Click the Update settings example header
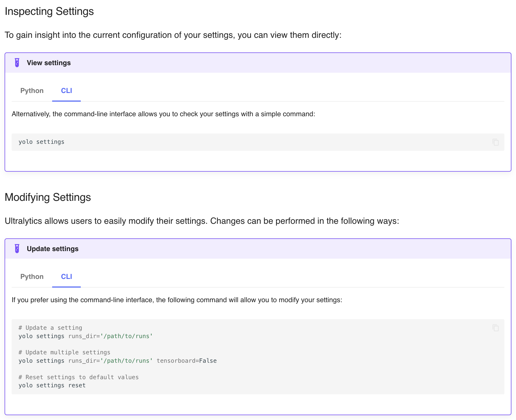Image resolution: width=516 pixels, height=420 pixels. tap(52, 248)
